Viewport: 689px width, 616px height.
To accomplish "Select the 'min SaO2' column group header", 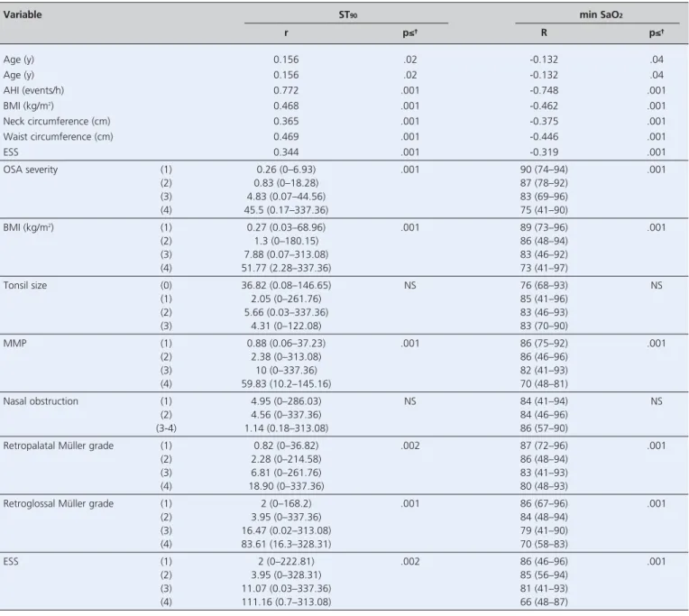I will point(601,14).
